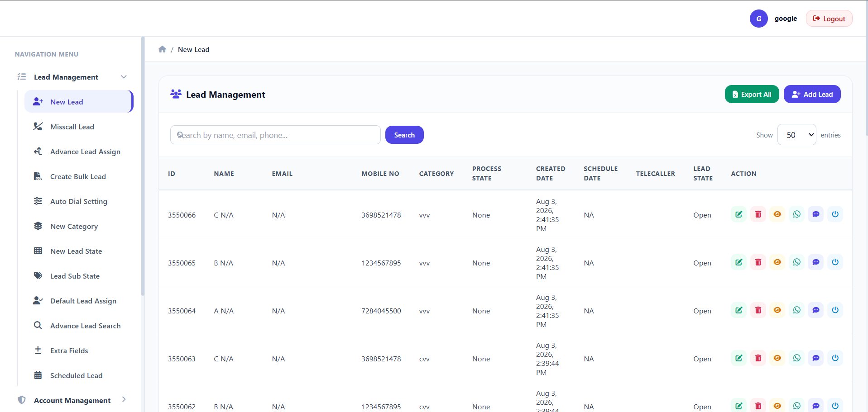Click the G user avatar
The height and width of the screenshot is (412, 868).
point(758,19)
